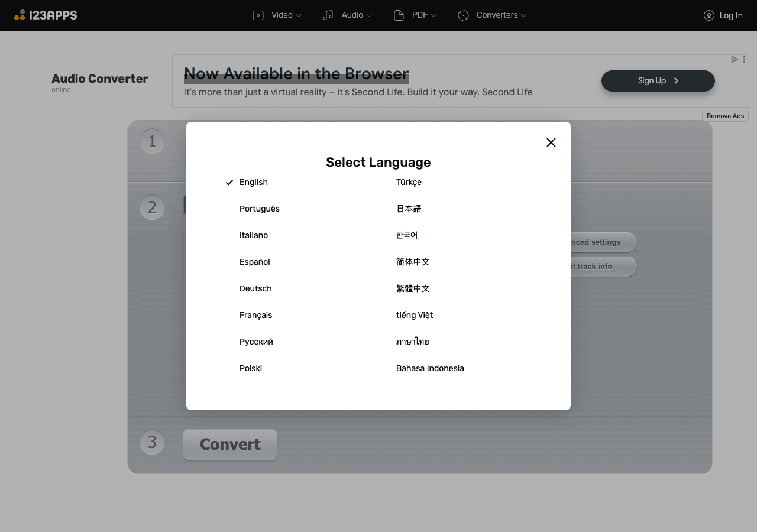Viewport: 757px width, 532px height.
Task: Click the AdChoices triangle icon
Action: [734, 59]
